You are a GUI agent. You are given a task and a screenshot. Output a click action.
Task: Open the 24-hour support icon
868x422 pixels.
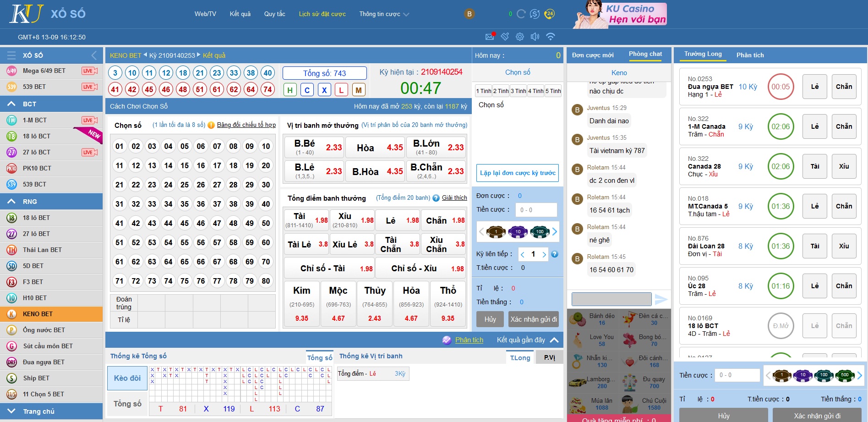[x=549, y=14]
